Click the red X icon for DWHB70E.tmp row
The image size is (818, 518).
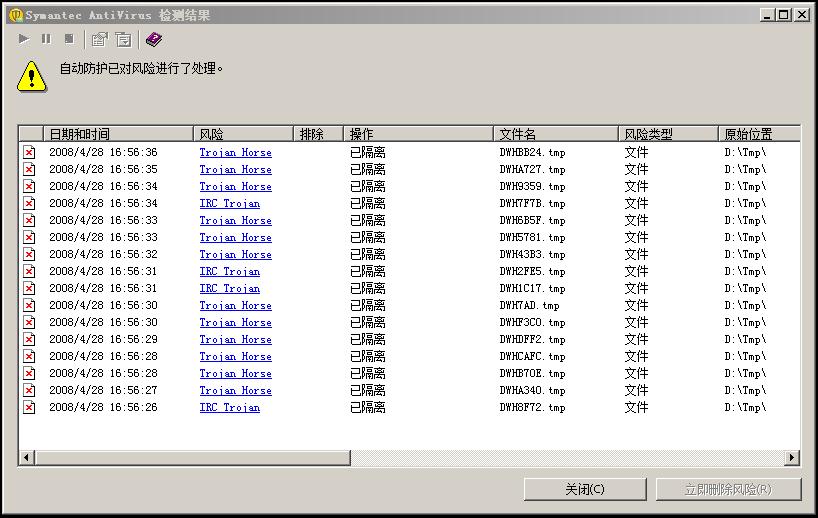click(29, 374)
